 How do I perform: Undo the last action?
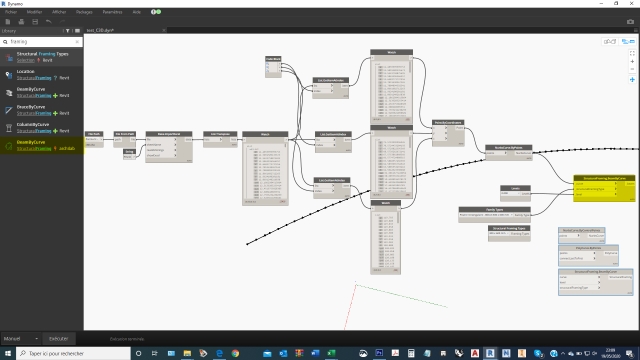click(49, 22)
